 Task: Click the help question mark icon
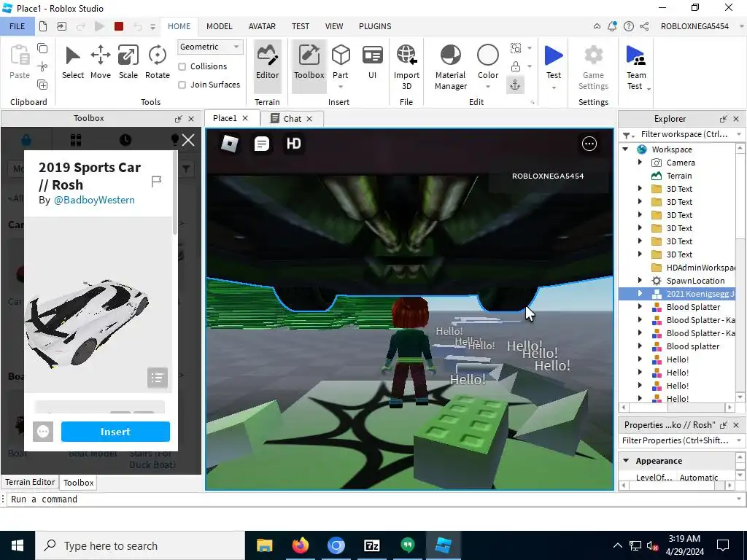pos(629,26)
